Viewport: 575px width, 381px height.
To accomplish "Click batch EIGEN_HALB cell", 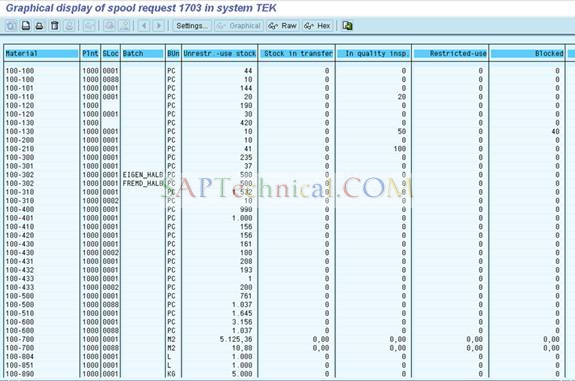I will click(143, 175).
